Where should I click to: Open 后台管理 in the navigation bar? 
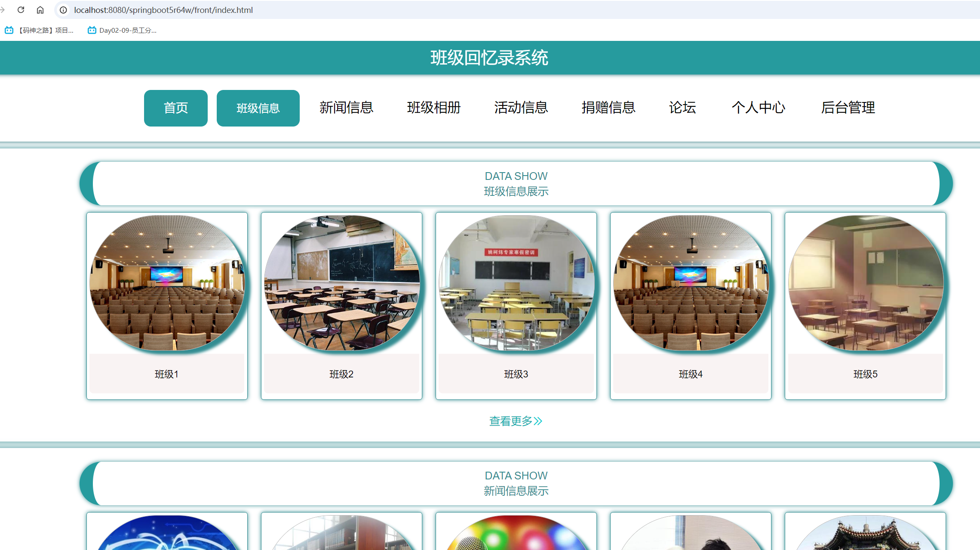pyautogui.click(x=848, y=108)
